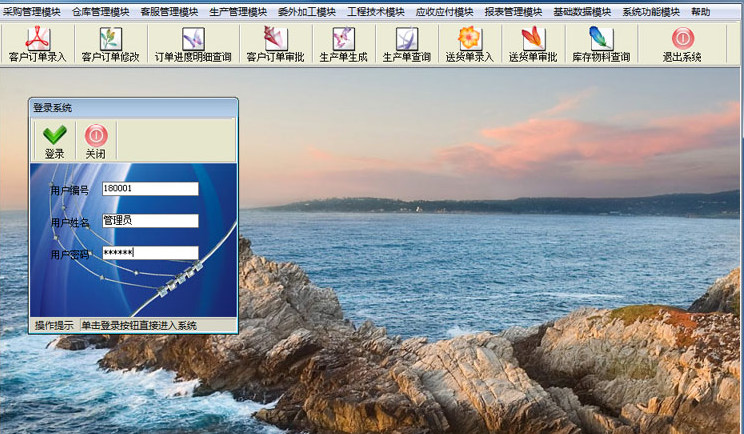The image size is (744, 434).
Task: Focus the 用户姓名 field containing 管理员
Action: 150,221
